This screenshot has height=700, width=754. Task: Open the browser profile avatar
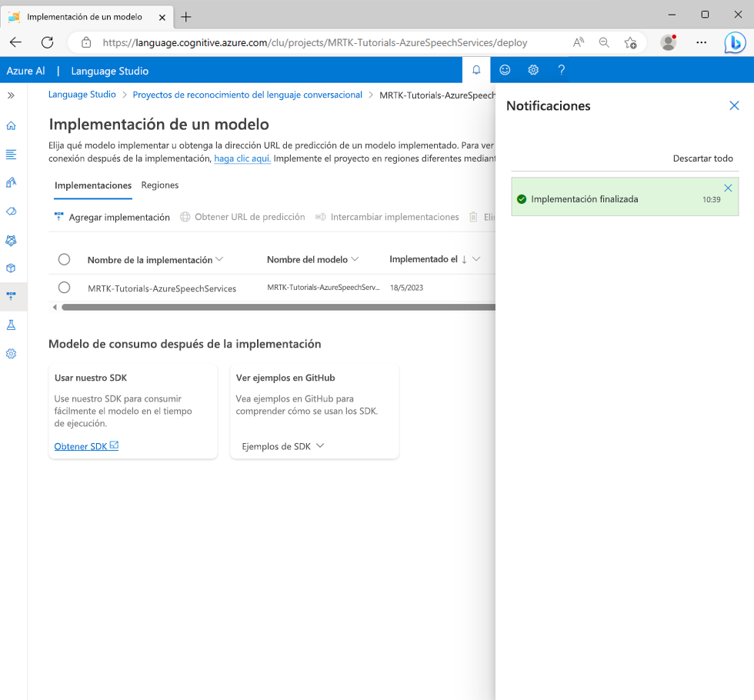(x=668, y=42)
